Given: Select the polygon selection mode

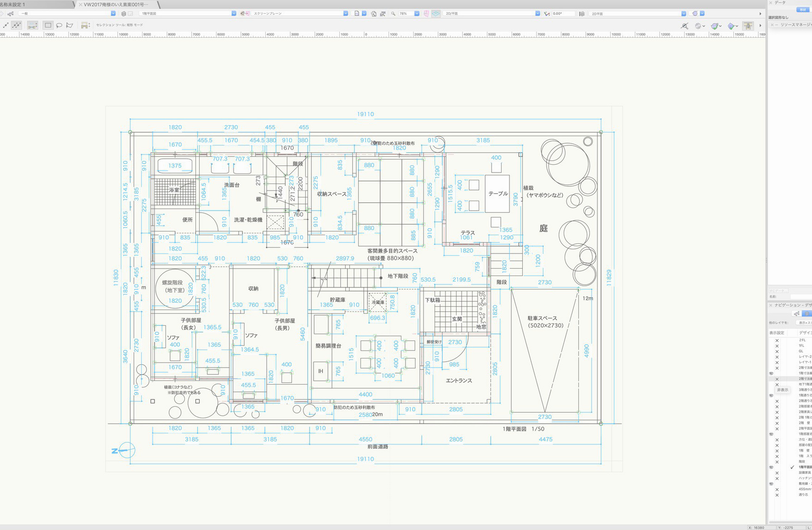Looking at the screenshot, I should (69, 25).
